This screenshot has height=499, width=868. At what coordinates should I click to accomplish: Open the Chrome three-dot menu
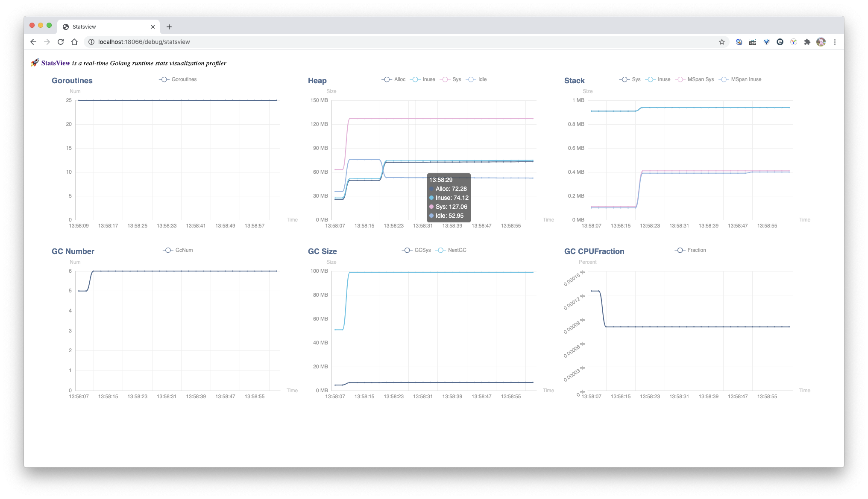pos(835,42)
